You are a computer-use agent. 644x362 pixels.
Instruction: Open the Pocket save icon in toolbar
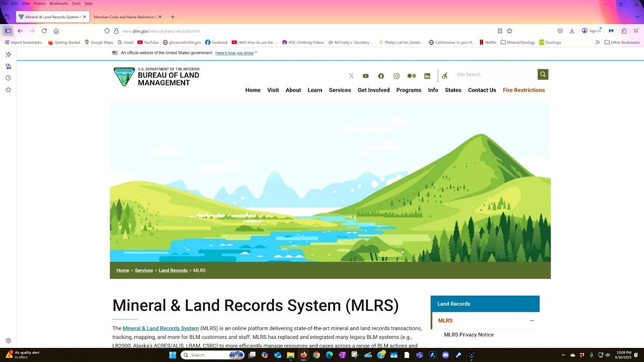coord(560,31)
